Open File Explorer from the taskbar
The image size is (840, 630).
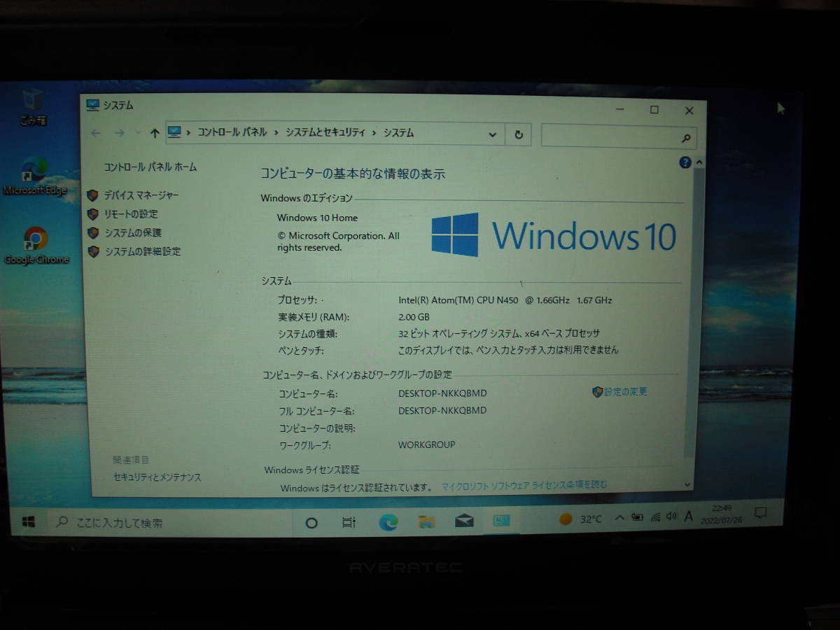426,521
